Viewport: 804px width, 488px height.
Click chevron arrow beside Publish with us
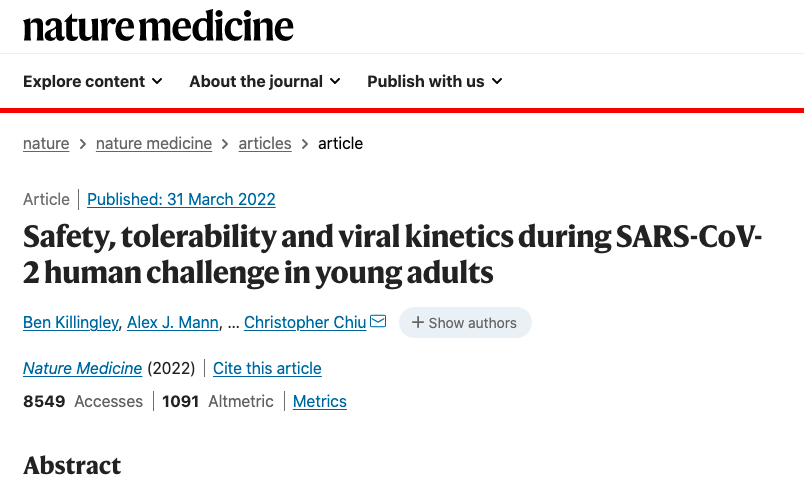[497, 81]
